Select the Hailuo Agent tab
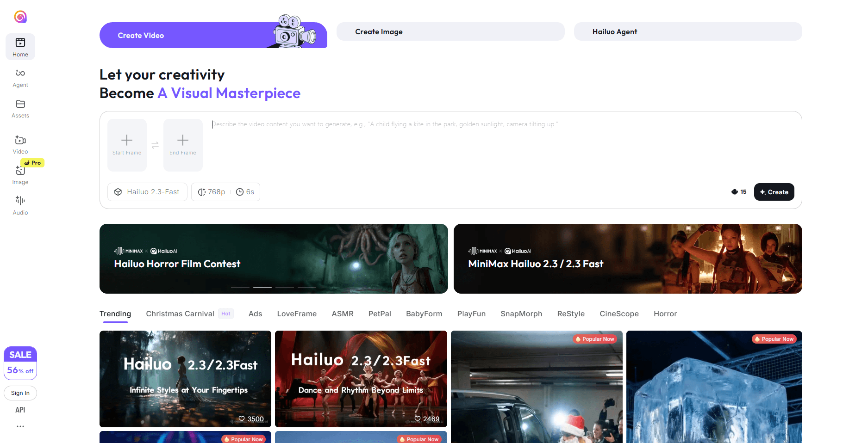The height and width of the screenshot is (443, 868). click(x=688, y=31)
